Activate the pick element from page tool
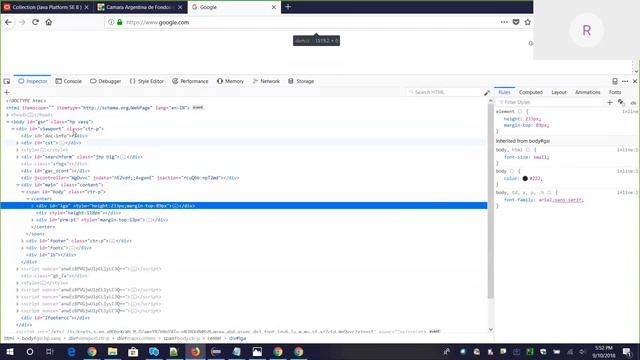This screenshot has width=640, height=360. (x=7, y=81)
